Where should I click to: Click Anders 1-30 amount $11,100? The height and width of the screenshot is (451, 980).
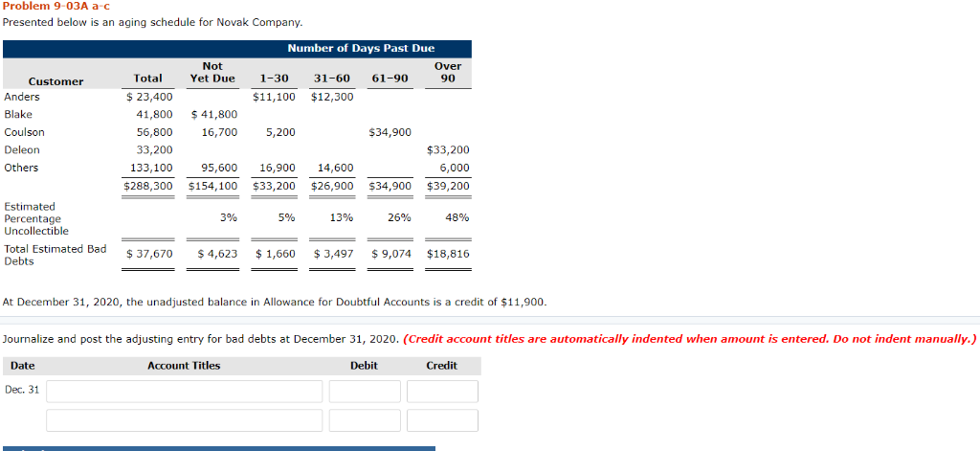click(x=274, y=97)
